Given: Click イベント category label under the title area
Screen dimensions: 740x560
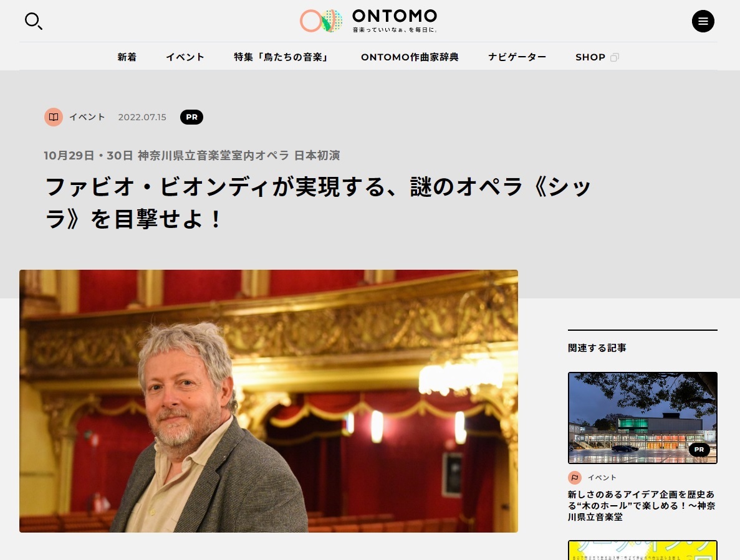Looking at the screenshot, I should tap(87, 117).
